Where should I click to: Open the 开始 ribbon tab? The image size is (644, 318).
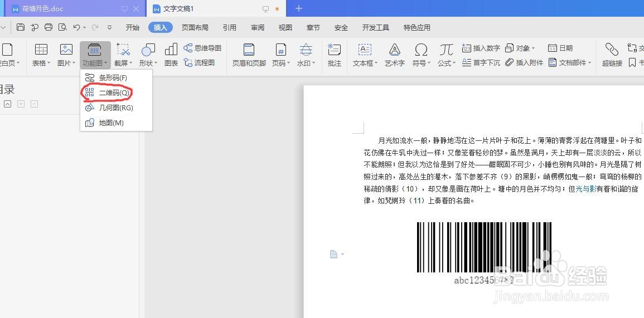point(132,27)
